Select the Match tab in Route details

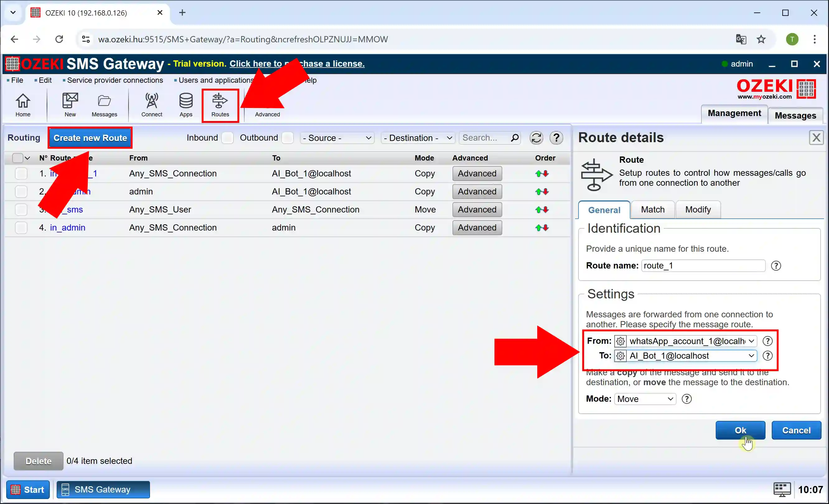point(652,209)
